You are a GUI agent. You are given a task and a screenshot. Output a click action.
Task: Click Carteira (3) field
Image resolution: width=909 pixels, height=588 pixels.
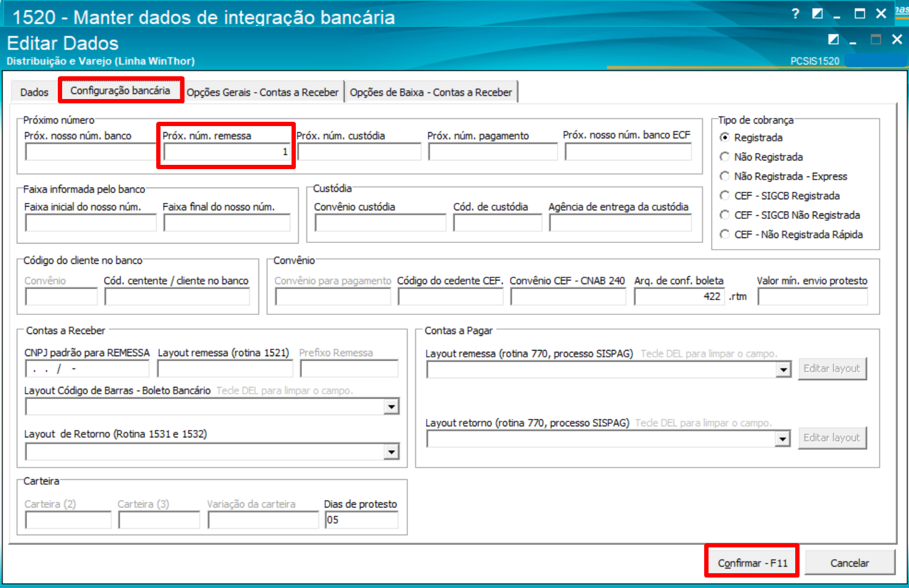coord(159,520)
